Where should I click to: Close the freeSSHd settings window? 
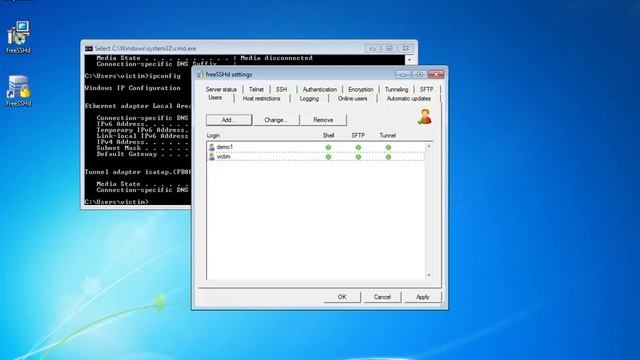pyautogui.click(x=436, y=74)
